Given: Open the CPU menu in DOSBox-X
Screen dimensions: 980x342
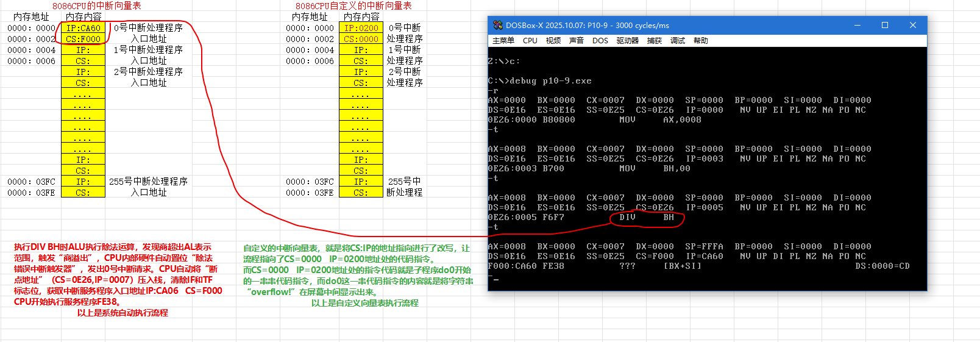Looking at the screenshot, I should pyautogui.click(x=530, y=41).
